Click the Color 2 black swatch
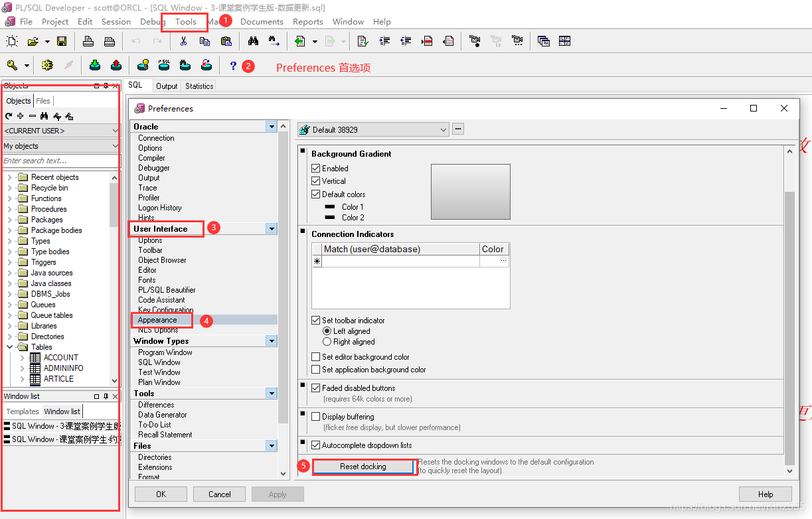Image resolution: width=812 pixels, height=519 pixels. click(x=330, y=218)
